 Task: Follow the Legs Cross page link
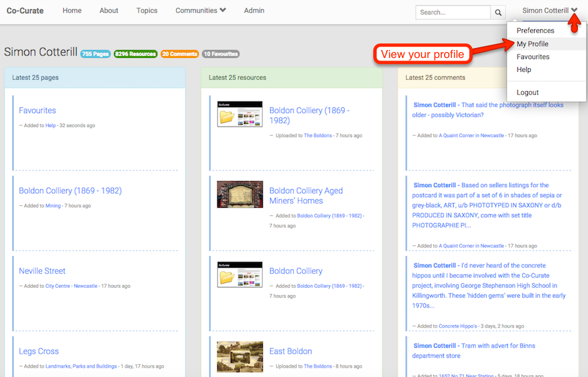(39, 351)
